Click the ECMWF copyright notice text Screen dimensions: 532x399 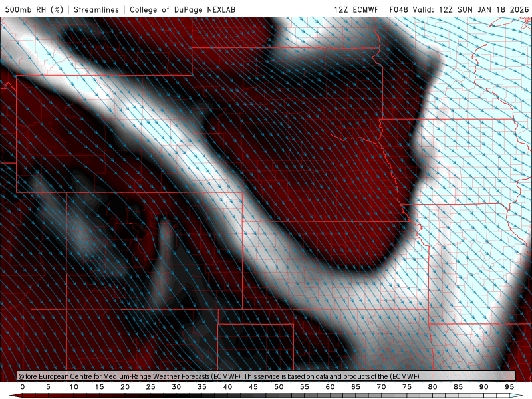tap(219, 376)
